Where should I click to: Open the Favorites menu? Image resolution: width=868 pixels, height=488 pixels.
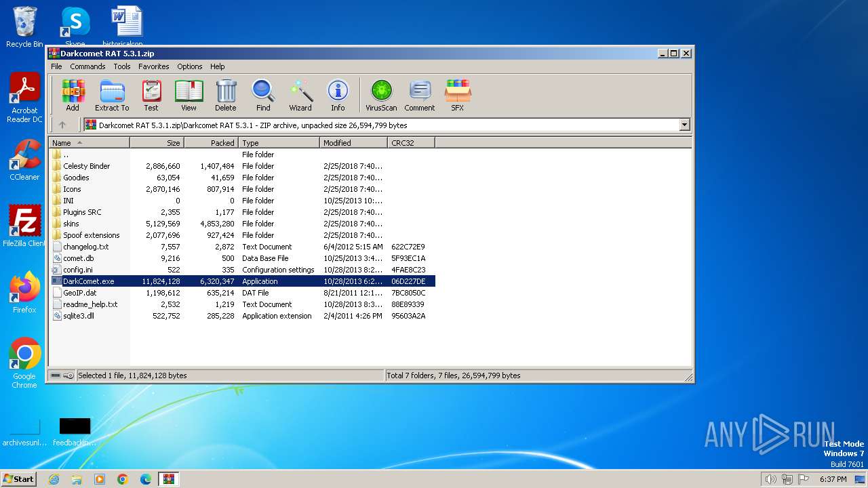point(154,66)
